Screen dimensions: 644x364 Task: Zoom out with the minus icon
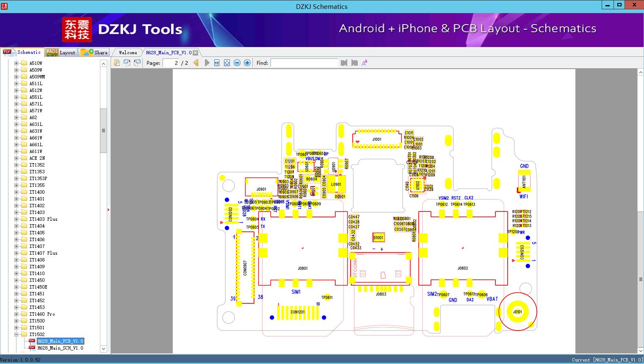click(x=237, y=63)
